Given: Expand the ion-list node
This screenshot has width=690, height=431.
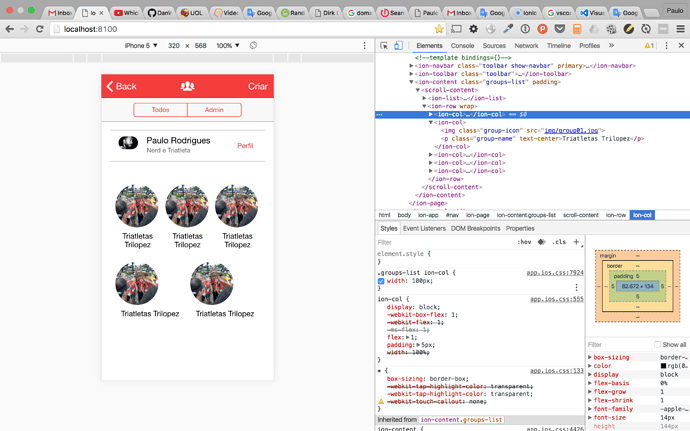Looking at the screenshot, I should pyautogui.click(x=424, y=98).
